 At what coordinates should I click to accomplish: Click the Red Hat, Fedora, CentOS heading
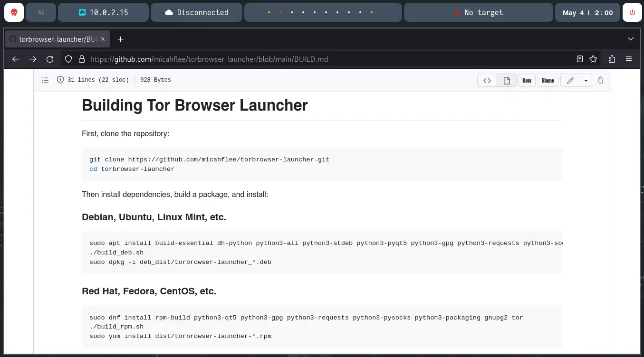tap(149, 291)
